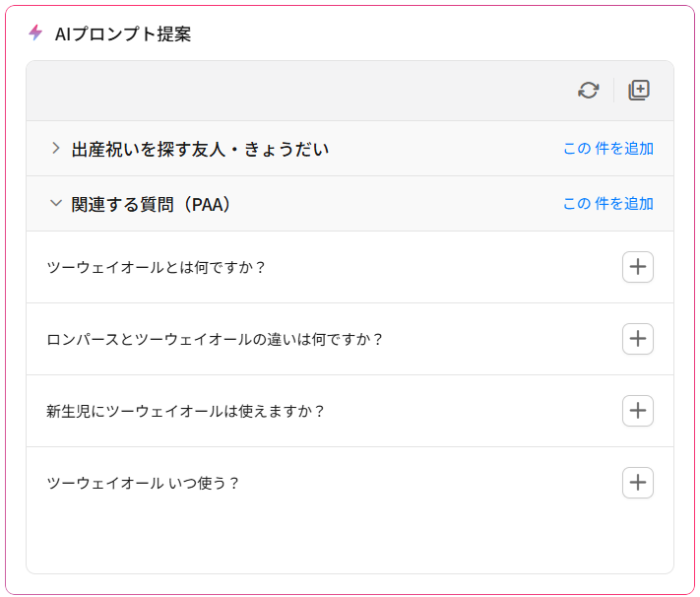
Task: Click この件を追加 for the 関連する質問 section
Action: (x=608, y=203)
